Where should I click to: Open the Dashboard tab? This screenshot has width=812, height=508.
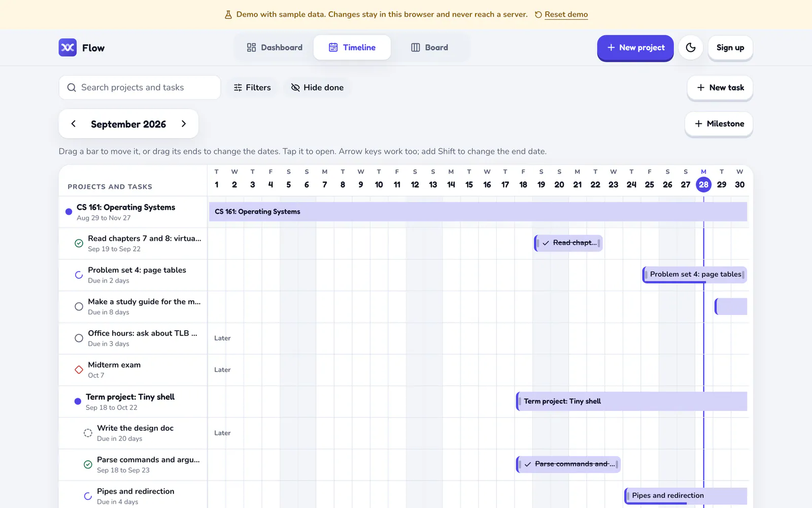click(x=275, y=48)
